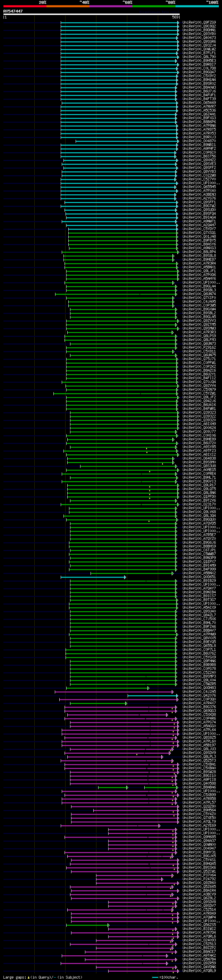The image size is (222, 980).
Task: Select the label UniRef100_B9IB29
Action: (199, 581)
